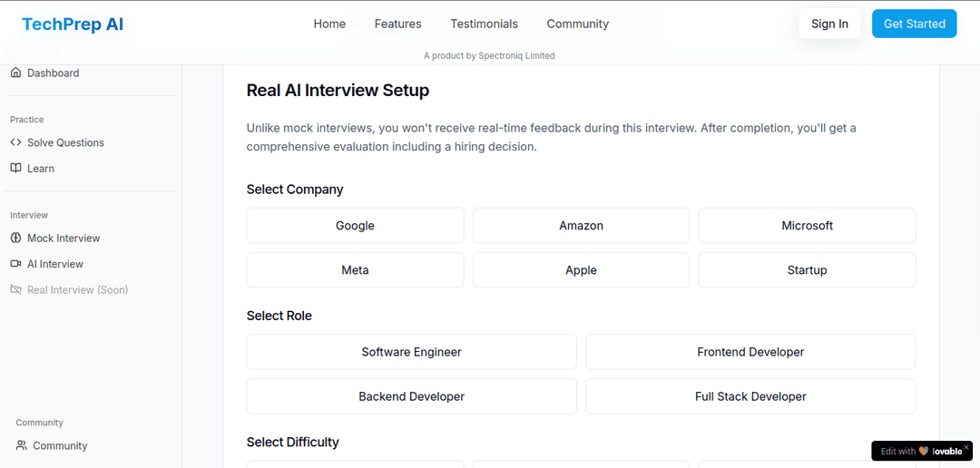Open the TechPrep AI logo link
This screenshot has height=468, width=980.
73,24
